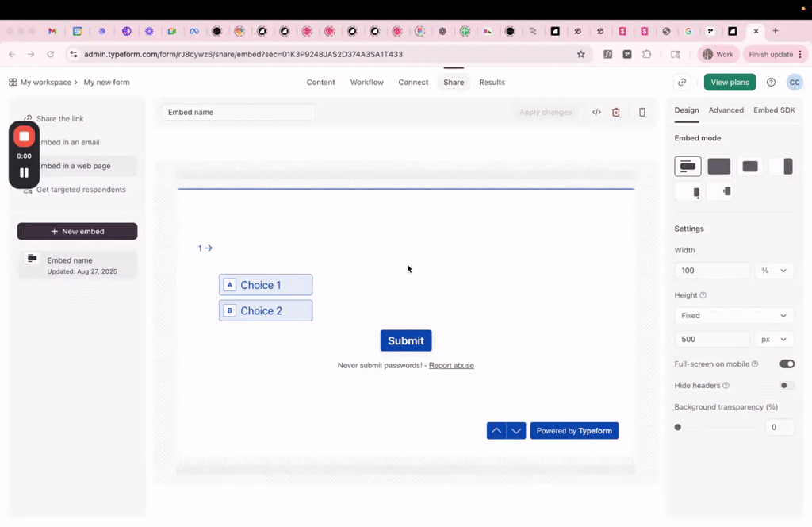Switch to the mobile preview icon
This screenshot has width=812, height=527.
[x=642, y=113]
